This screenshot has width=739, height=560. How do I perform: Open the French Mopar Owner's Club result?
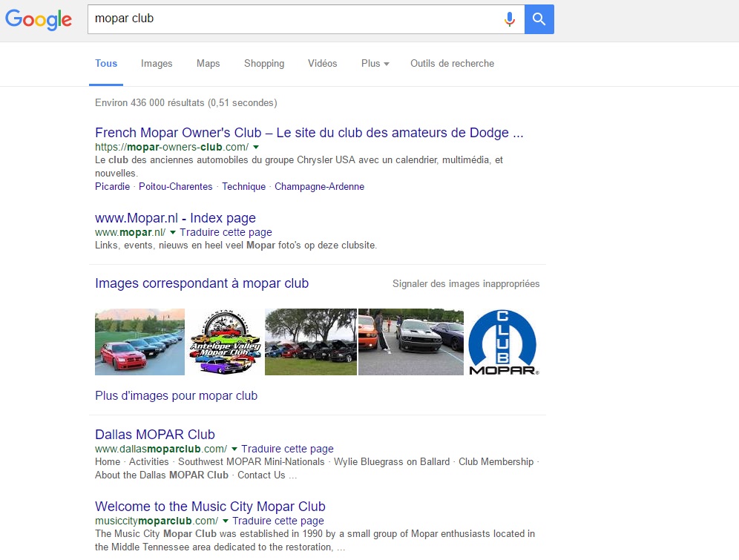[x=309, y=134]
